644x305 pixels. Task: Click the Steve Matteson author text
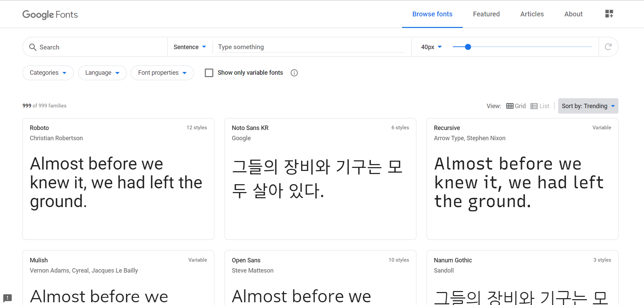[x=252, y=271]
